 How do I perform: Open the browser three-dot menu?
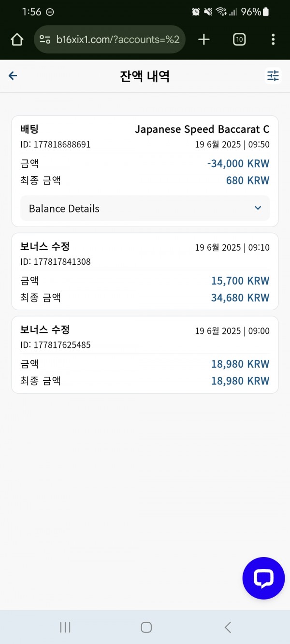[x=273, y=40]
